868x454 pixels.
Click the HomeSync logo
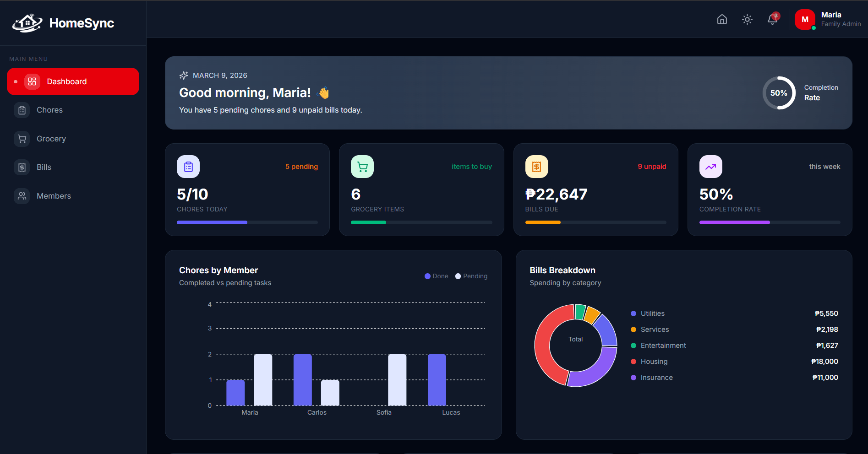coord(63,23)
